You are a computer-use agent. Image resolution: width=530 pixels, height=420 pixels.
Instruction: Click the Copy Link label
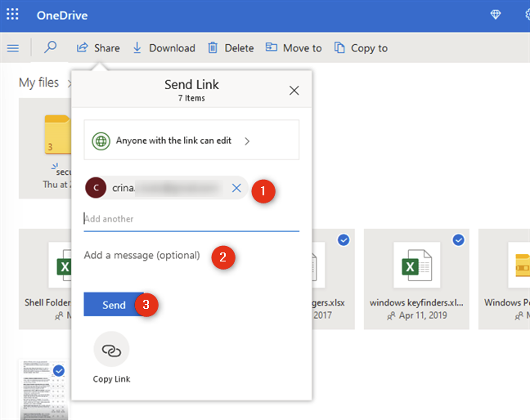(111, 379)
